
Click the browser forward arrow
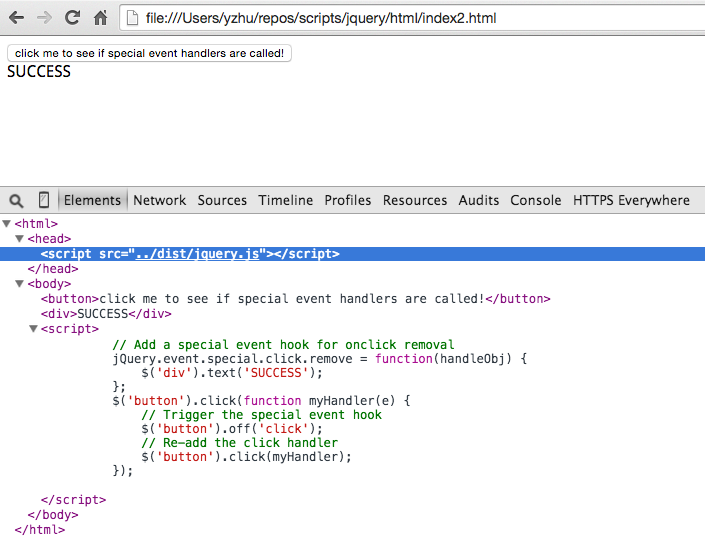click(x=44, y=18)
